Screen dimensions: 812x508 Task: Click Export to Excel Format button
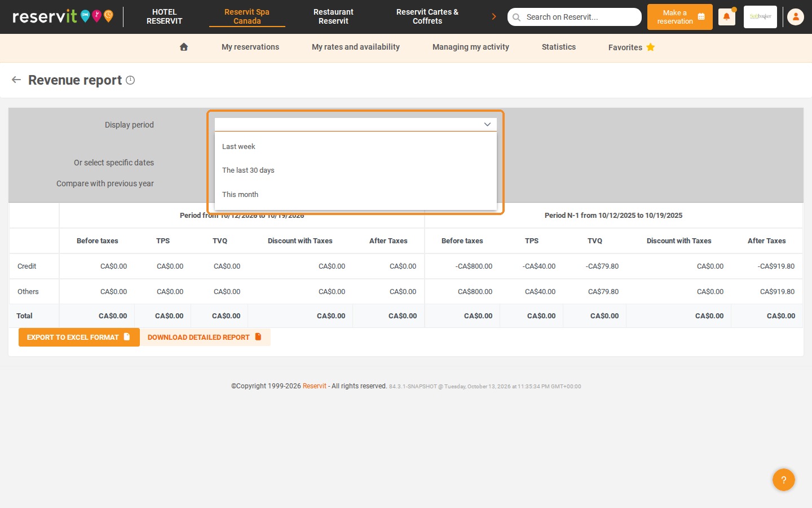point(79,338)
